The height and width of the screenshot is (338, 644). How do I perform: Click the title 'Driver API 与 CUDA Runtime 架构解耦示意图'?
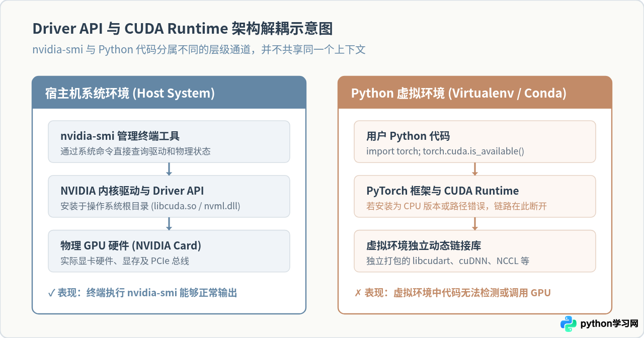click(183, 29)
